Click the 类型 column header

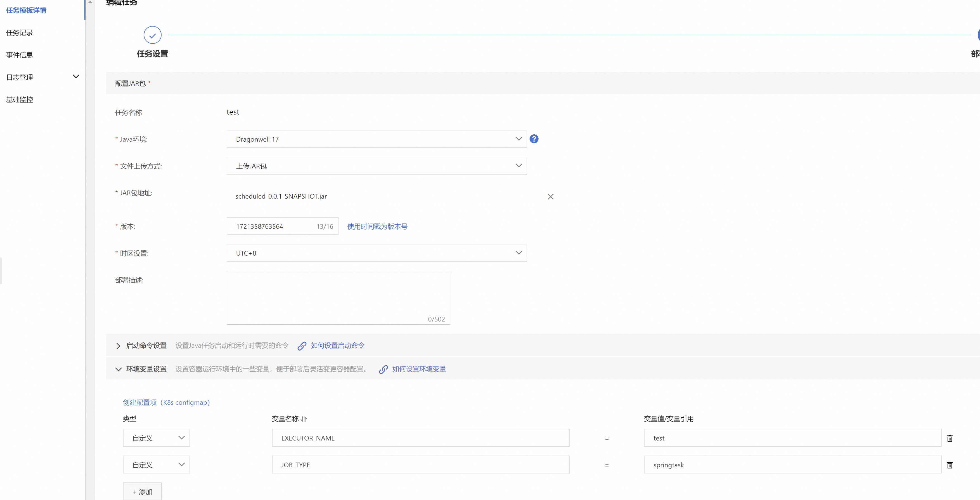129,419
